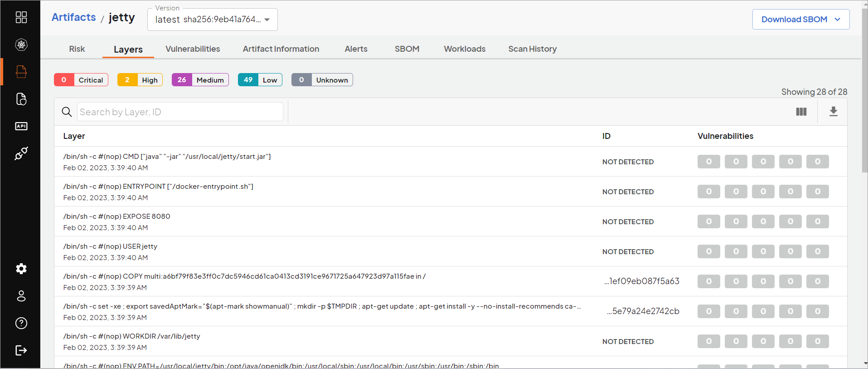Filter by Low severity badge
Screen dimensions: 868x369
point(260,80)
